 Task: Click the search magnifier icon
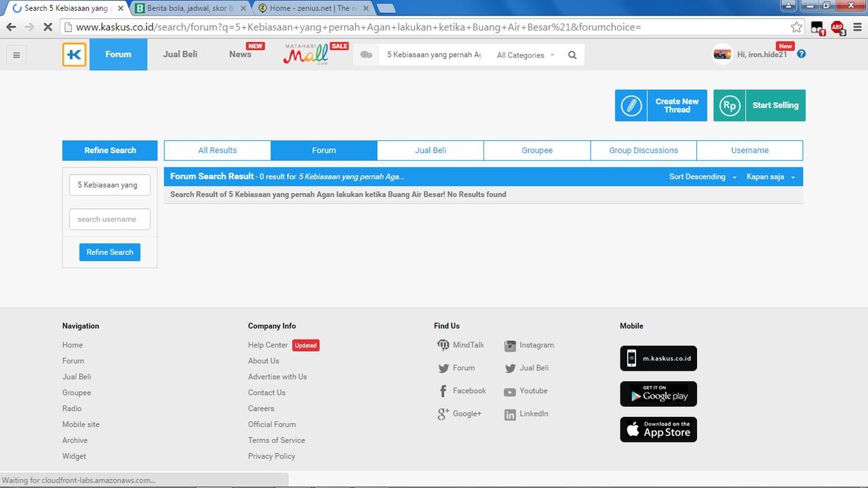572,55
